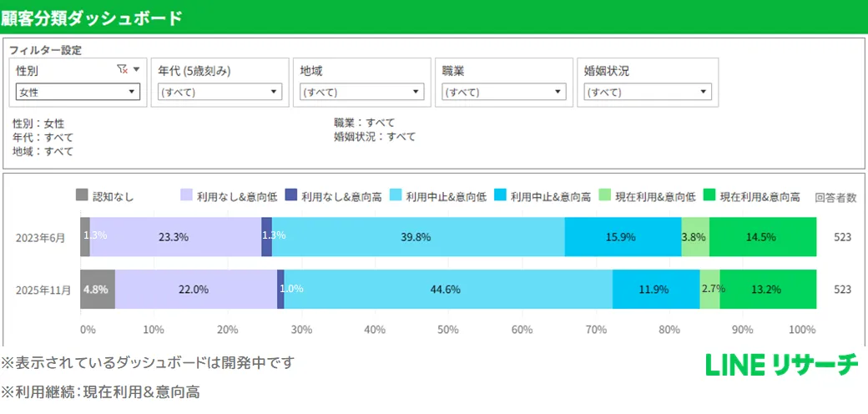The image size is (868, 414).
Task: Click the 14.5% green segment for 2023年6月
Action: pyautogui.click(x=763, y=237)
